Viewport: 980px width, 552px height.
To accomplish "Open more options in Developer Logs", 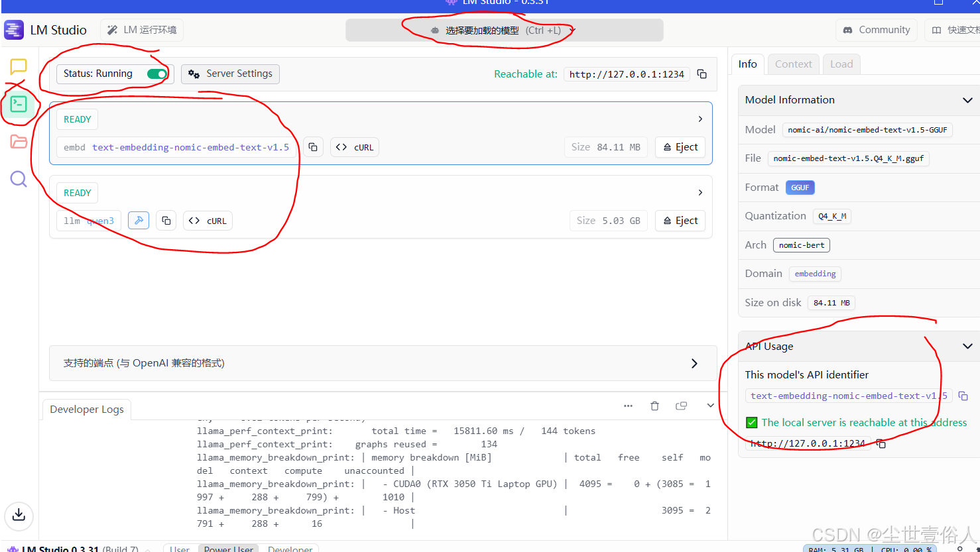I will click(628, 406).
